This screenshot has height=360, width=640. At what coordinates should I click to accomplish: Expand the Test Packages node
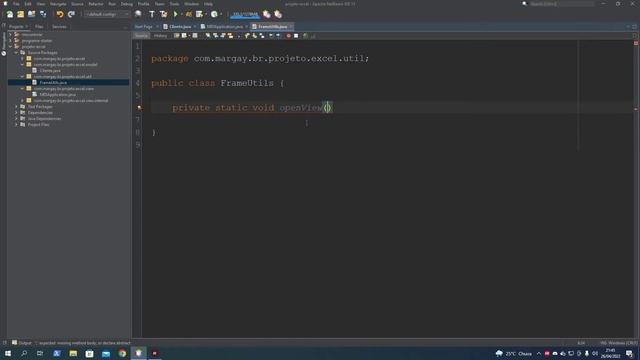[16, 107]
